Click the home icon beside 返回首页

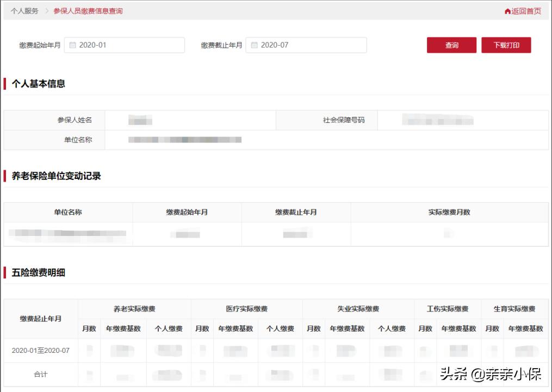pos(506,10)
